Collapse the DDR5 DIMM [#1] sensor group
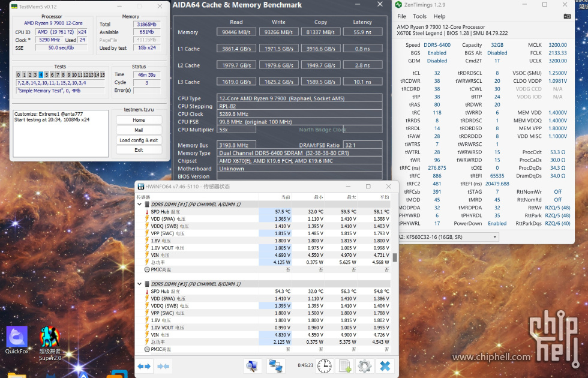Screen dimensions: 588x378 click(x=139, y=205)
